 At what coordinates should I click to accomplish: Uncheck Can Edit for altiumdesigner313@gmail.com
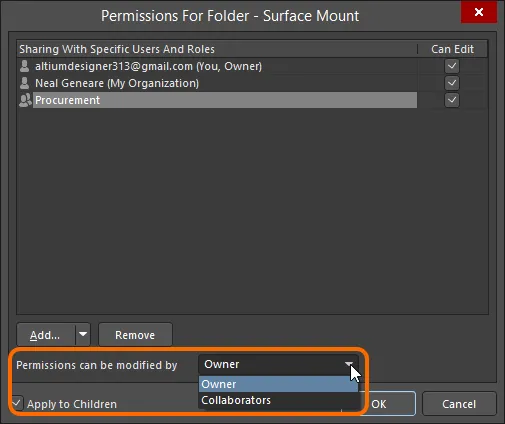(x=452, y=66)
